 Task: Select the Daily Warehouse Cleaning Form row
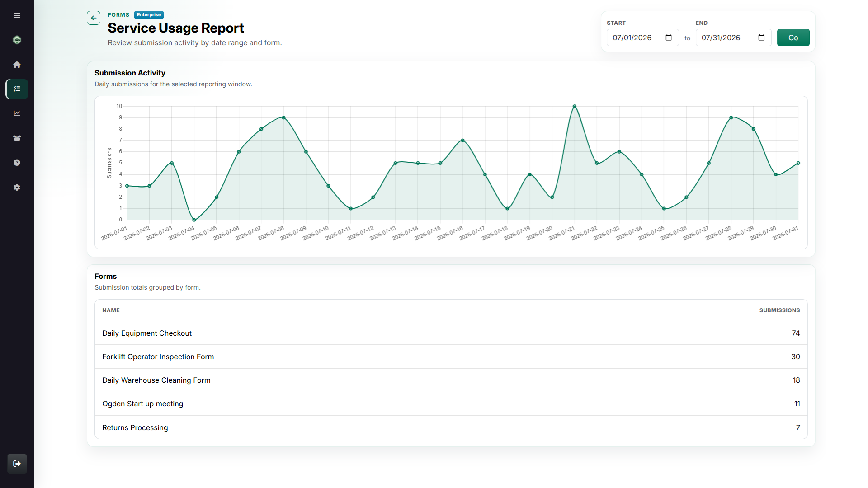click(x=451, y=380)
